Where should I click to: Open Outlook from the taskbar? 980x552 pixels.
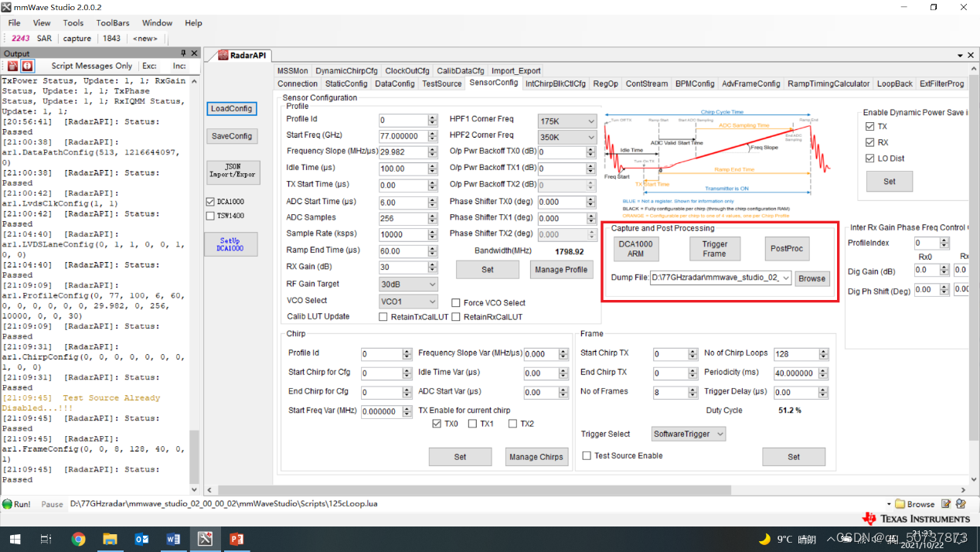click(x=141, y=539)
